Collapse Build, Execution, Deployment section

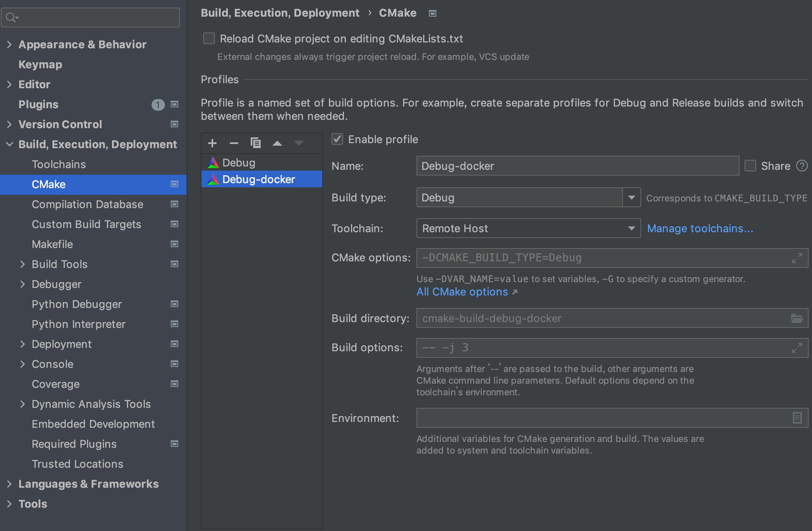[x=10, y=144]
